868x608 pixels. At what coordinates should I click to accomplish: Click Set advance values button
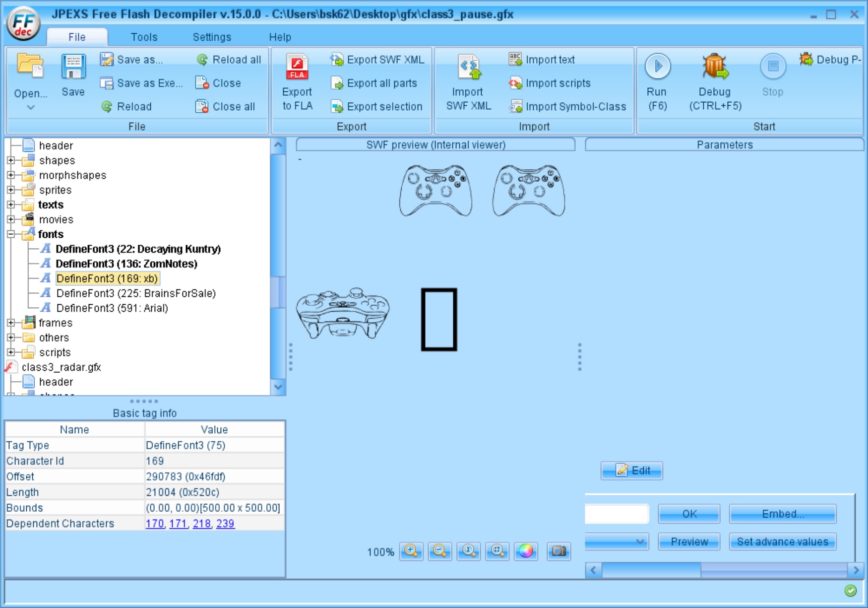783,541
